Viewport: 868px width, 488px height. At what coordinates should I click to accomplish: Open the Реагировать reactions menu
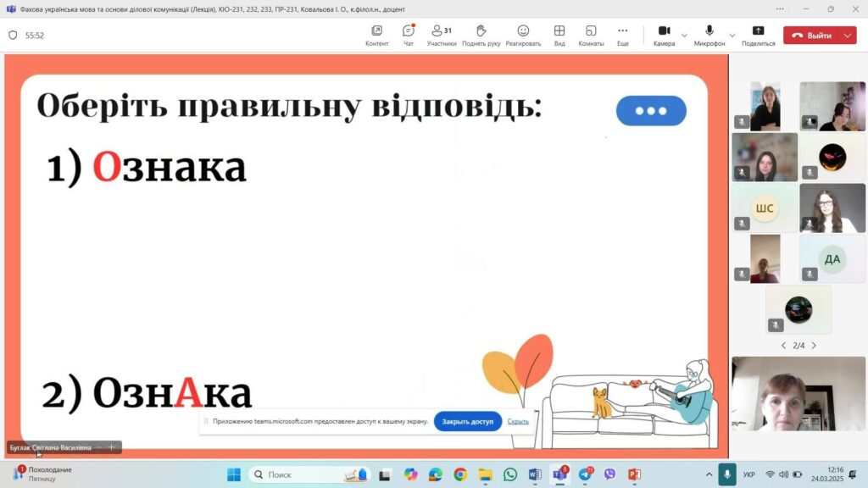(x=523, y=35)
